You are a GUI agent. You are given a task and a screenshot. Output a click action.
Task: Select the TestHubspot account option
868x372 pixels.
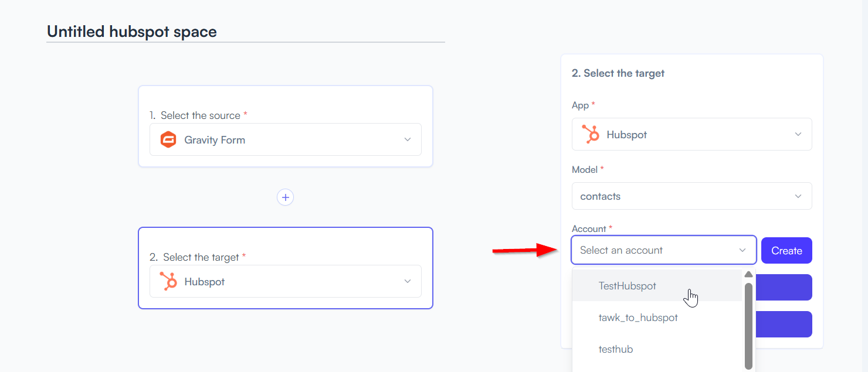[628, 286]
